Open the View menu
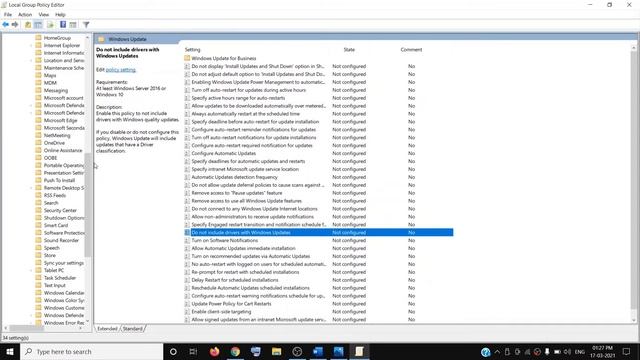The height and width of the screenshot is (360, 640). pyautogui.click(x=44, y=14)
